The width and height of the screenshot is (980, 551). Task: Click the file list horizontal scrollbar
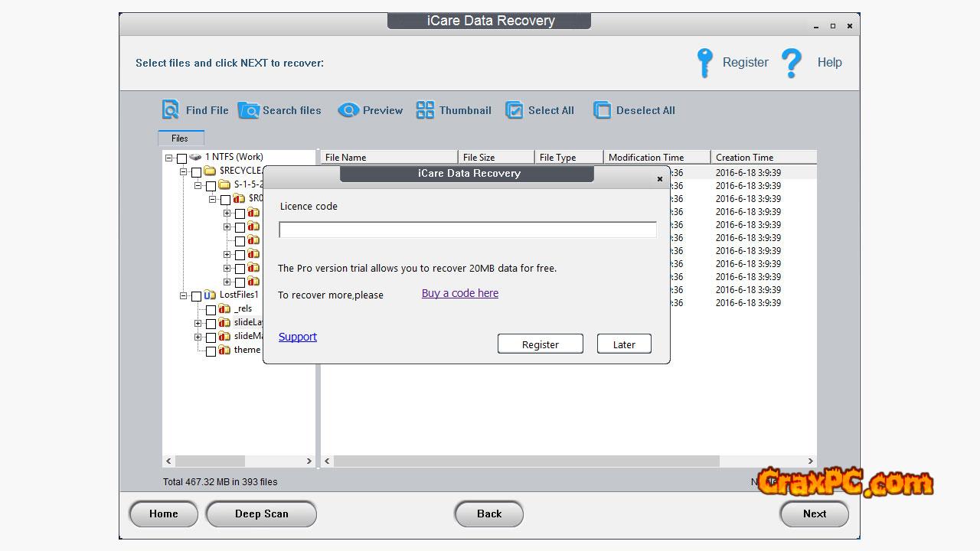pos(526,461)
